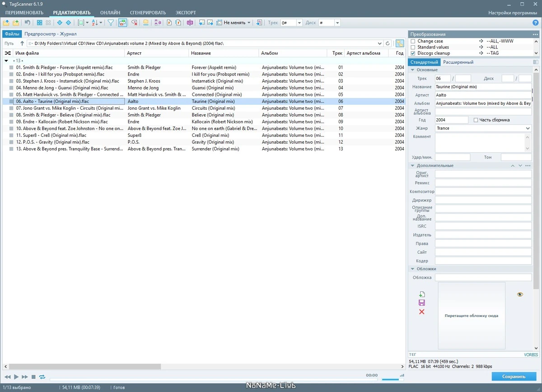Viewport: 542px width, 392px height.
Task: Collapse the Дополнительные section
Action: pos(413,166)
